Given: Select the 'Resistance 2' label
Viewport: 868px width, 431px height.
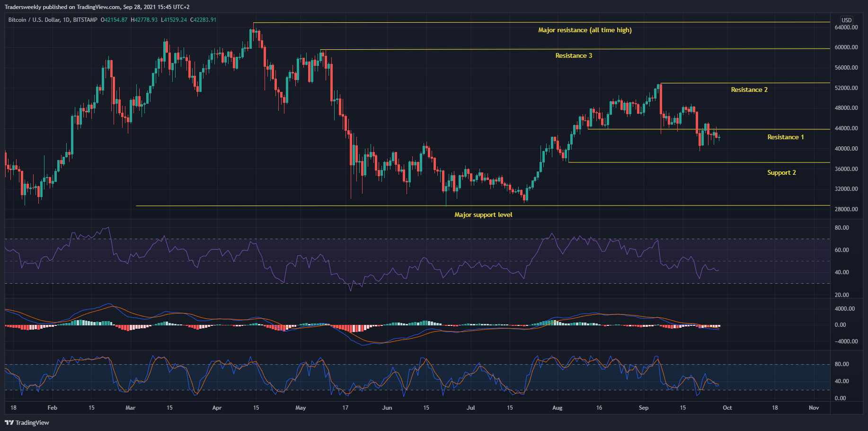Looking at the screenshot, I should click(x=749, y=90).
